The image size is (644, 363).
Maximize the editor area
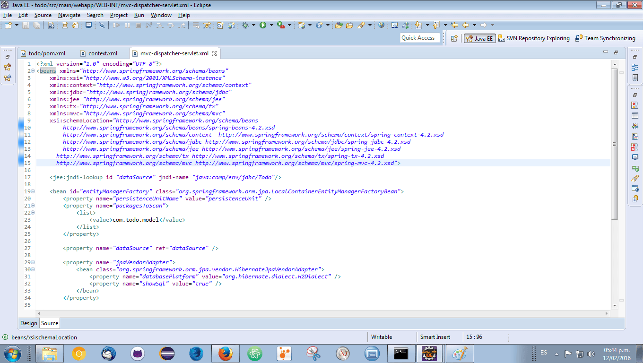click(616, 52)
